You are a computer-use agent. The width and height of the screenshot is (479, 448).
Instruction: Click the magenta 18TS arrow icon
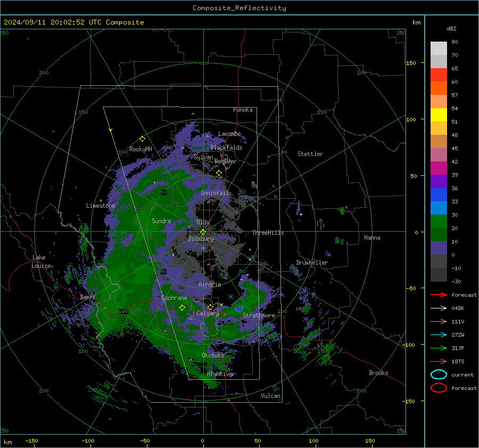coord(439,362)
